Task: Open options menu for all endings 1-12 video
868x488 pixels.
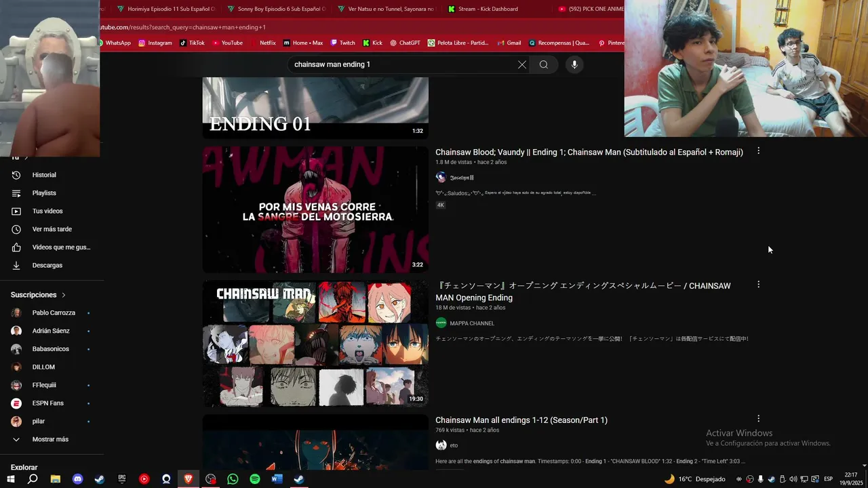Action: [758, 419]
